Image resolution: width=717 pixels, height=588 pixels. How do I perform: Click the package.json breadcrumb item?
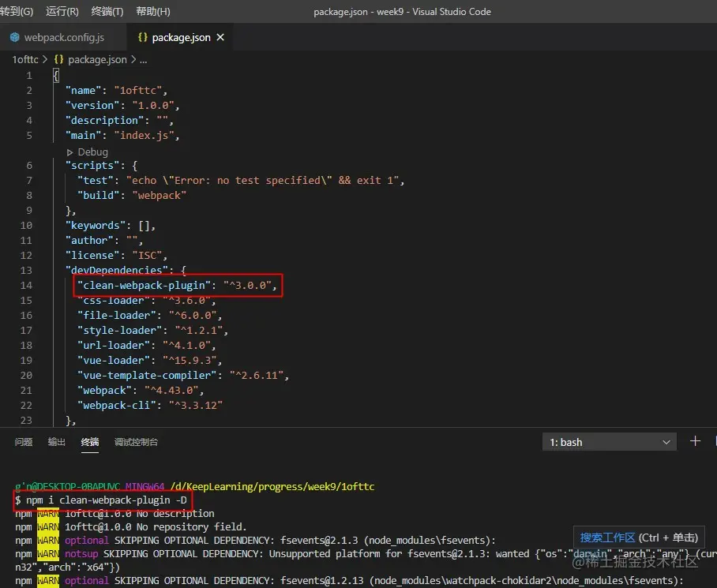coord(97,59)
